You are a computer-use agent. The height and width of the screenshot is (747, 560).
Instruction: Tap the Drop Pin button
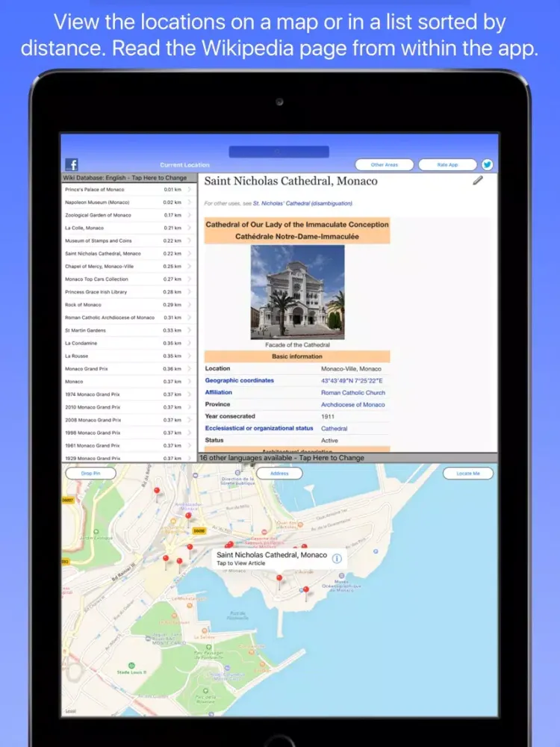point(90,473)
